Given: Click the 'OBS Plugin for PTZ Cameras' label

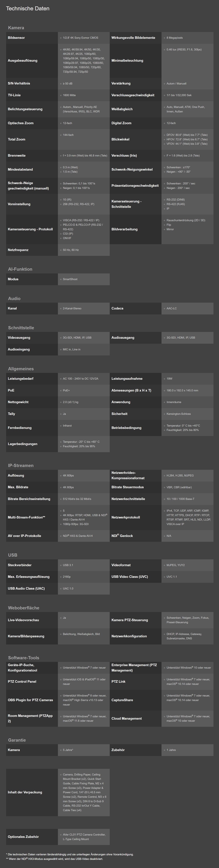Looking at the screenshot, I should pyautogui.click(x=30, y=700).
